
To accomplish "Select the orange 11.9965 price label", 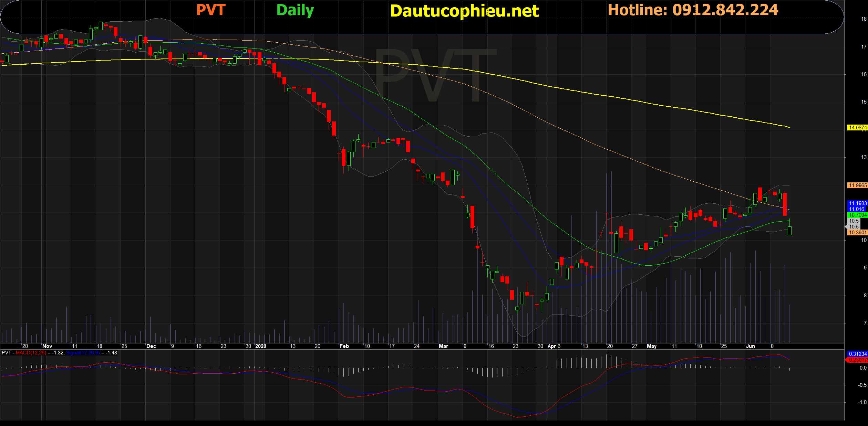I will 857,185.
